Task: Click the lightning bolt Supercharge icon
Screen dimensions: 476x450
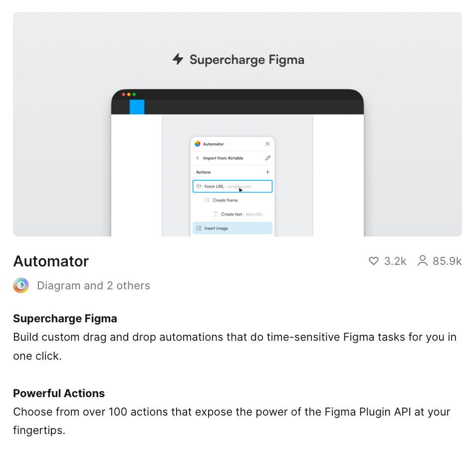Action: tap(178, 60)
